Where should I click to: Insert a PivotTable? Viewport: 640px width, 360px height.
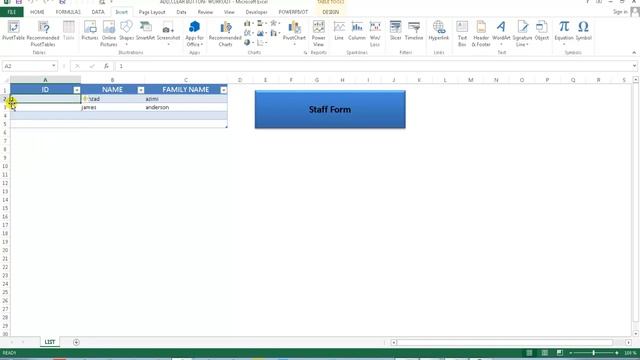pyautogui.click(x=13, y=31)
